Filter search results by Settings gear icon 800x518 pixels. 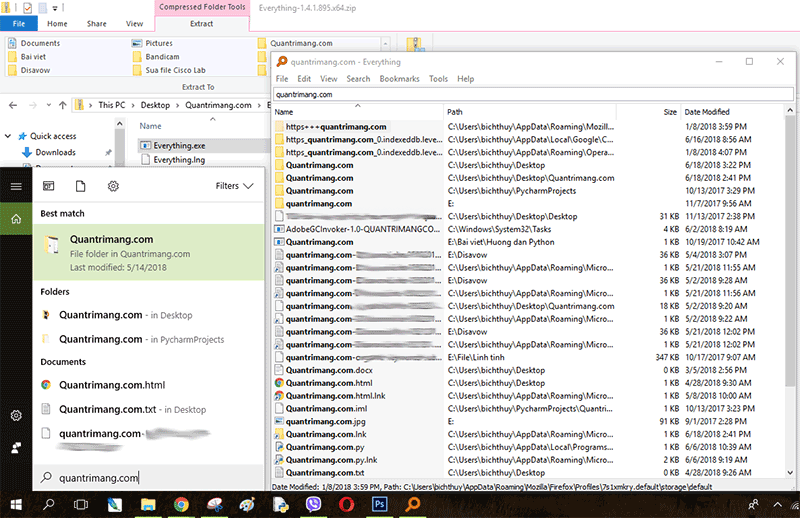click(x=113, y=186)
